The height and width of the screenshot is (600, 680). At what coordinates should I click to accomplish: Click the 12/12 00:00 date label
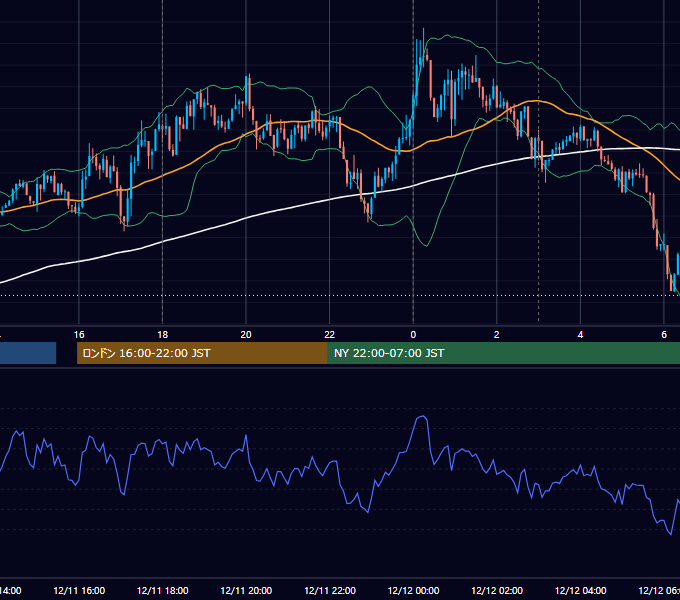click(x=413, y=590)
